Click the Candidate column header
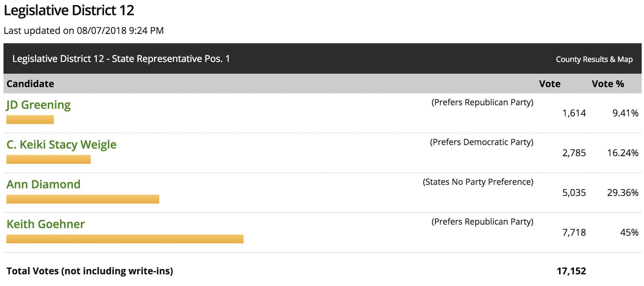 (x=30, y=84)
